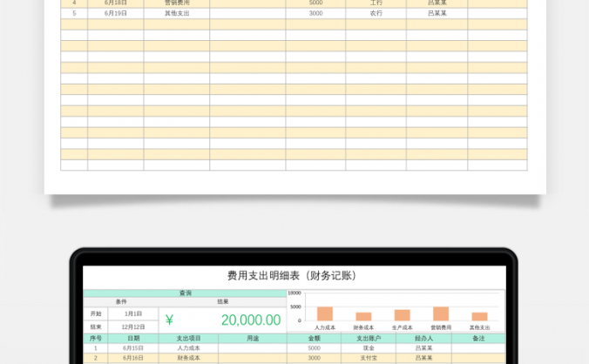Select '吕某某' in the 6月19日 row

[437, 13]
